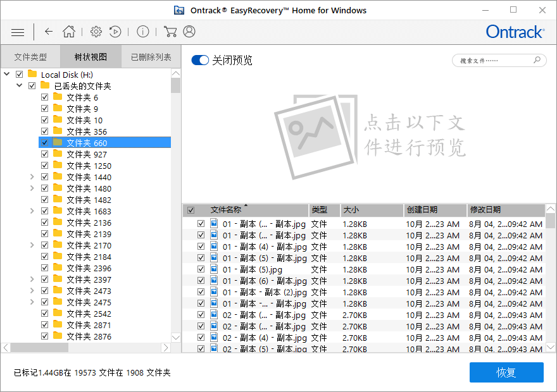Expand 文件夹 2397
Screen dimensions: 557x392
click(32, 279)
